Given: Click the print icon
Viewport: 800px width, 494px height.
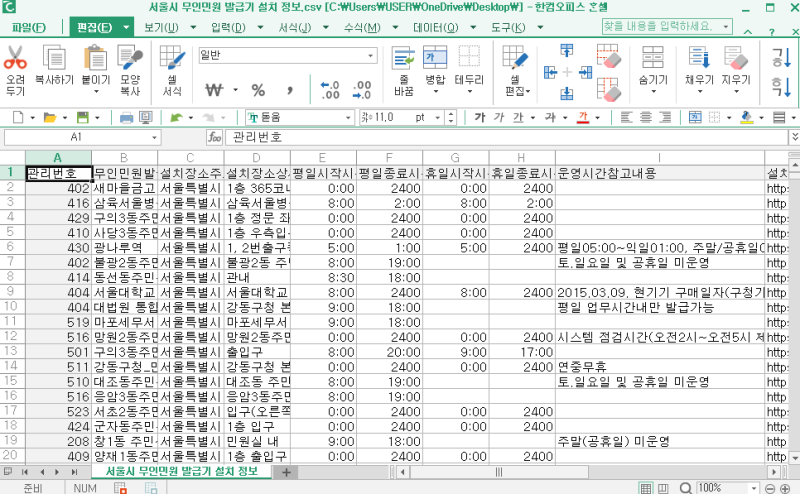Looking at the screenshot, I should (126, 118).
